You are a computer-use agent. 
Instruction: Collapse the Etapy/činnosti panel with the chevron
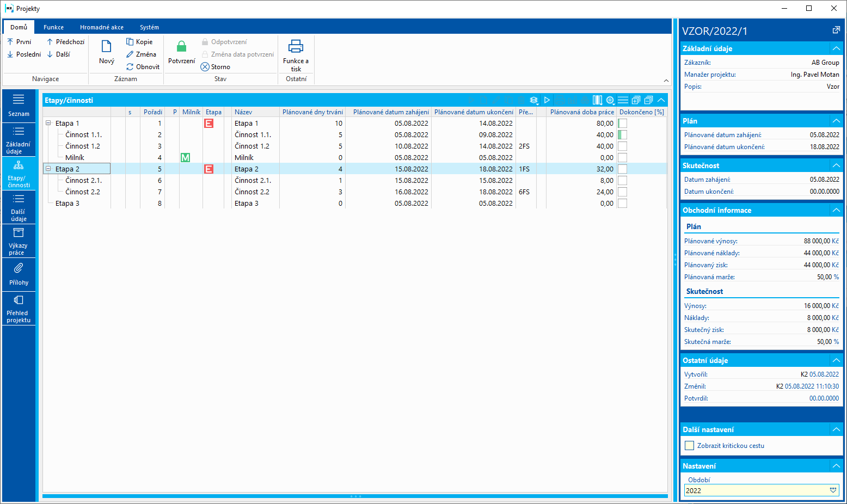[661, 100]
